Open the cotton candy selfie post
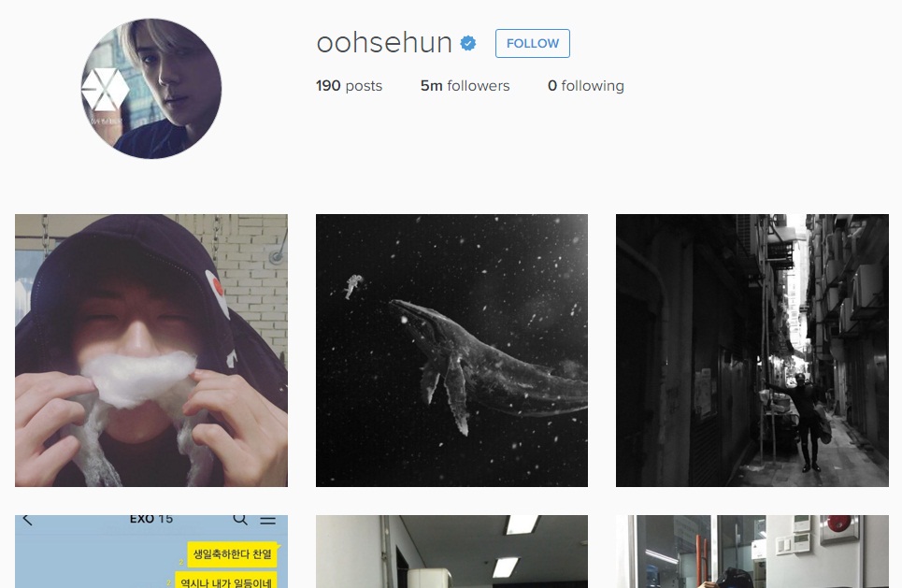 [151, 351]
